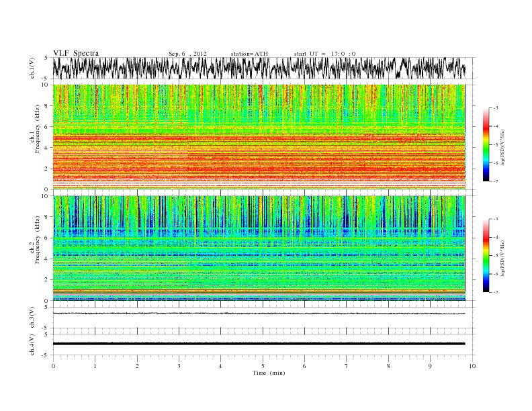Click the "ch.1(V)" axis label
The image size is (532, 411).
[32, 68]
